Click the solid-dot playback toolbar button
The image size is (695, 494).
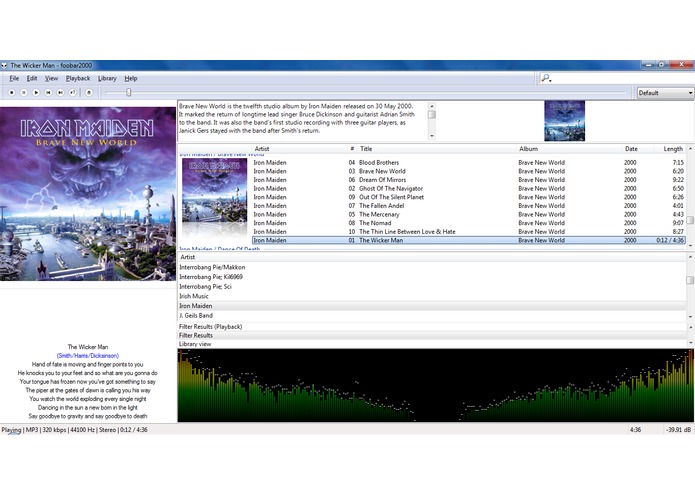coord(12,93)
